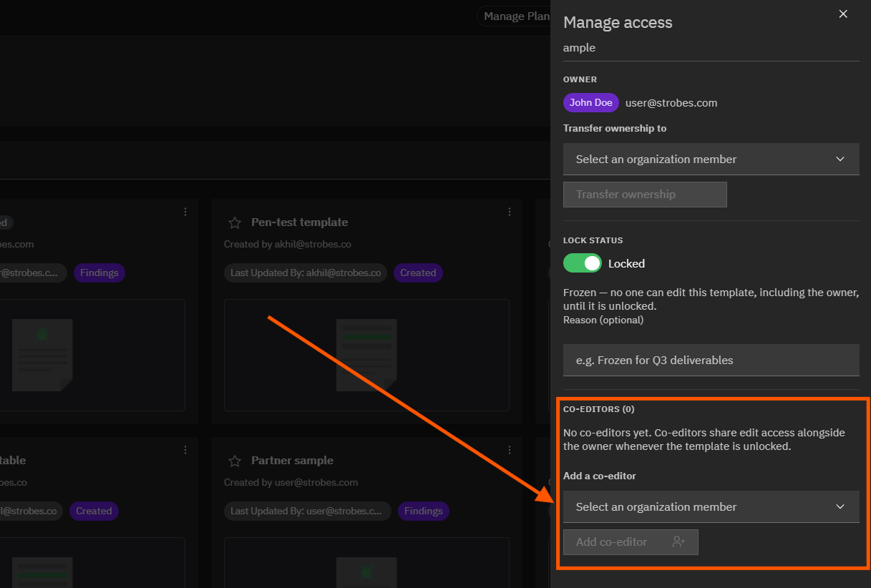Click 'Created by user@strobes.com' on Partner sample
871x588 pixels.
pos(291,483)
